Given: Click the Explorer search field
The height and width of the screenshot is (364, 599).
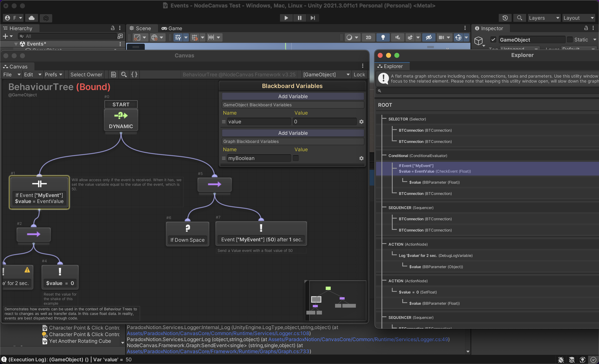Looking at the screenshot, I should 486,91.
